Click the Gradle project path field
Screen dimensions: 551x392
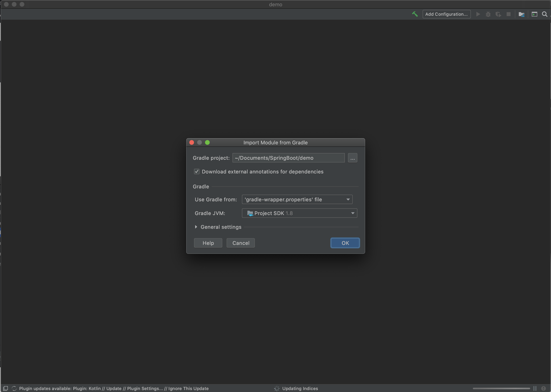point(288,158)
